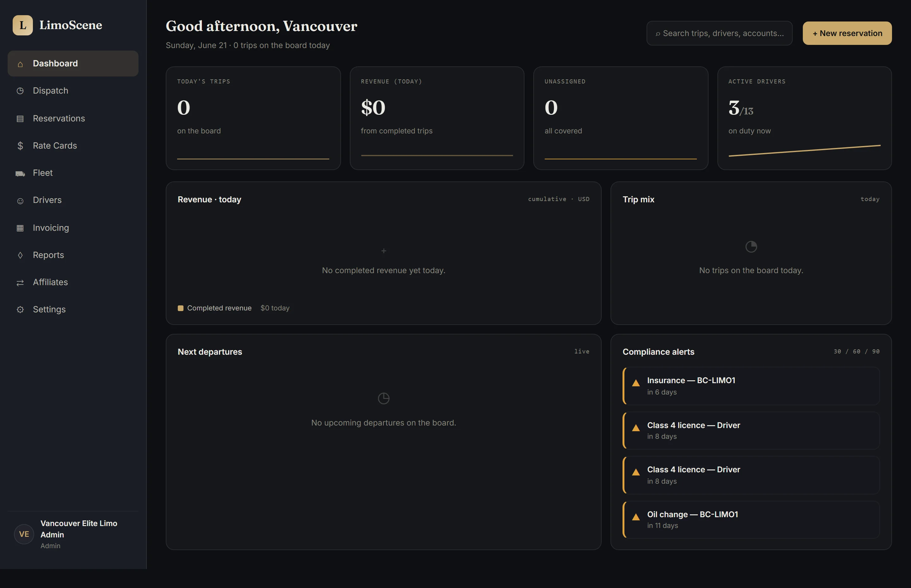The width and height of the screenshot is (911, 588).
Task: Click the Invoicing grid icon
Action: (x=20, y=228)
